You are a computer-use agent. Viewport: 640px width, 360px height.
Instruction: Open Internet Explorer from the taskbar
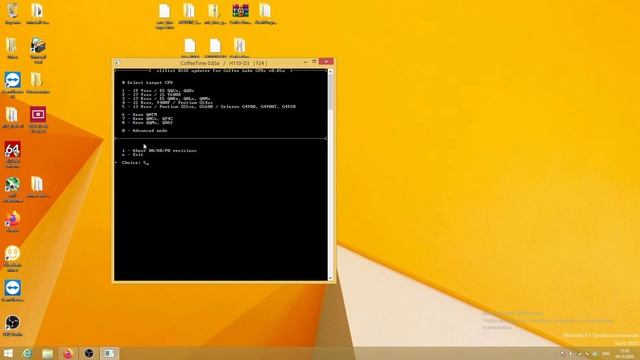click(x=27, y=353)
